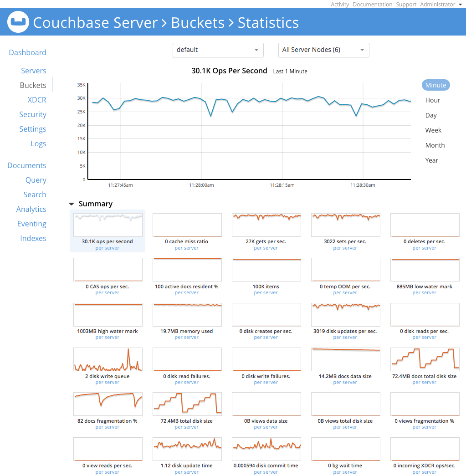Select the disk read failures graph
The image size is (466, 476).
(x=187, y=359)
